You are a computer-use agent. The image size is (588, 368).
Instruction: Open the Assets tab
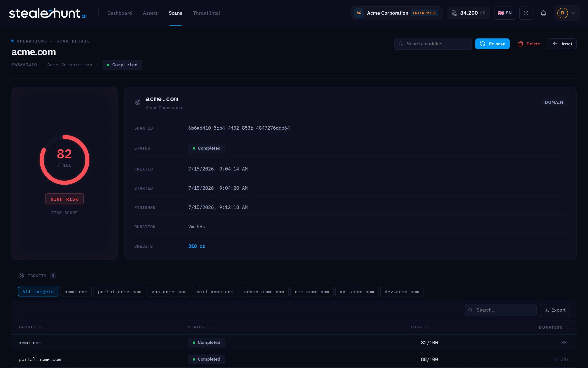point(150,13)
